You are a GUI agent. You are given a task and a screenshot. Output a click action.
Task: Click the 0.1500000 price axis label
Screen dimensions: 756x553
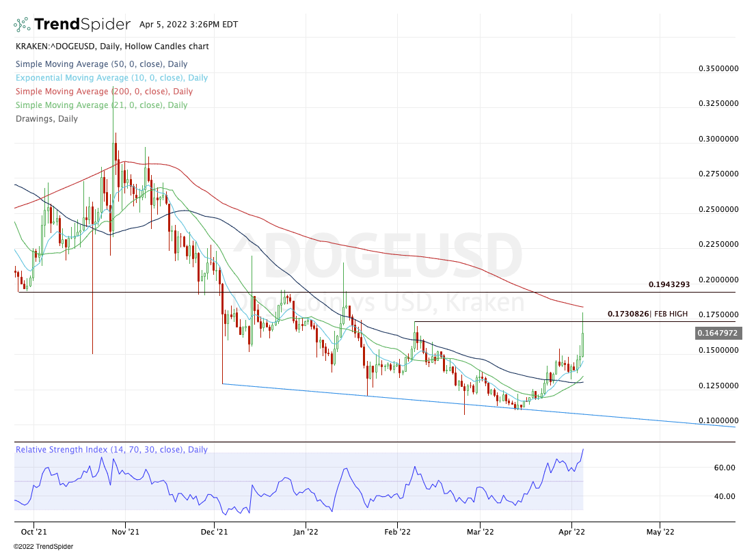(718, 350)
